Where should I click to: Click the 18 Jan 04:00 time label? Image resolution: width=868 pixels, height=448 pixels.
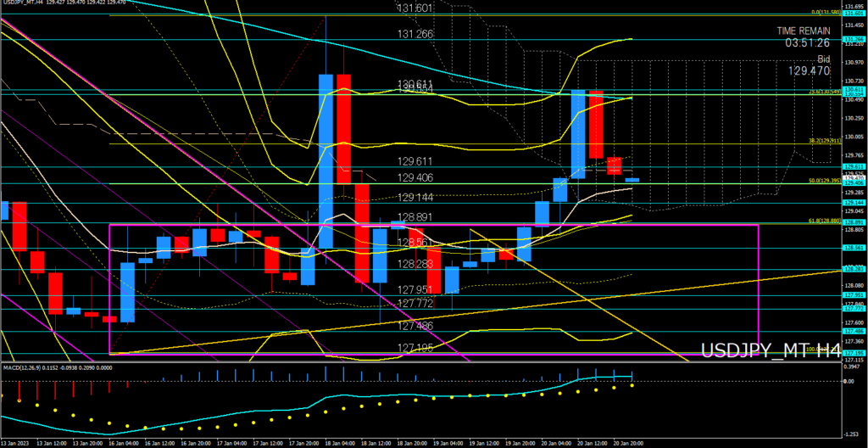coord(340,444)
